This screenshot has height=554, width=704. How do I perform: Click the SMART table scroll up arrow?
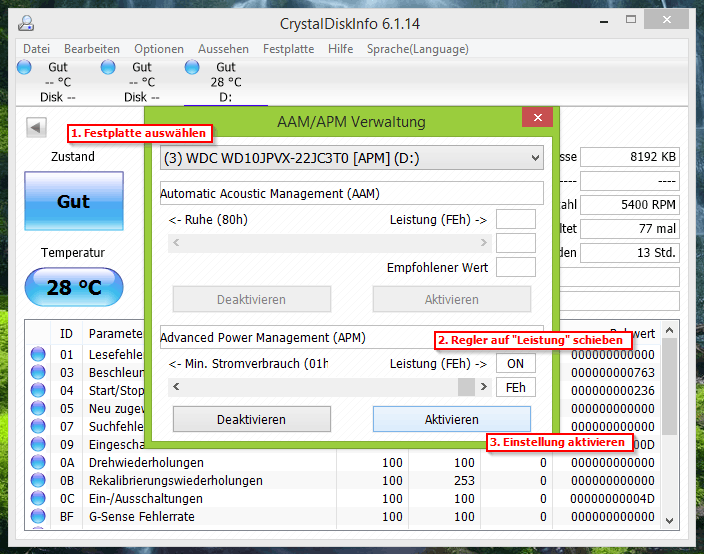pos(669,330)
